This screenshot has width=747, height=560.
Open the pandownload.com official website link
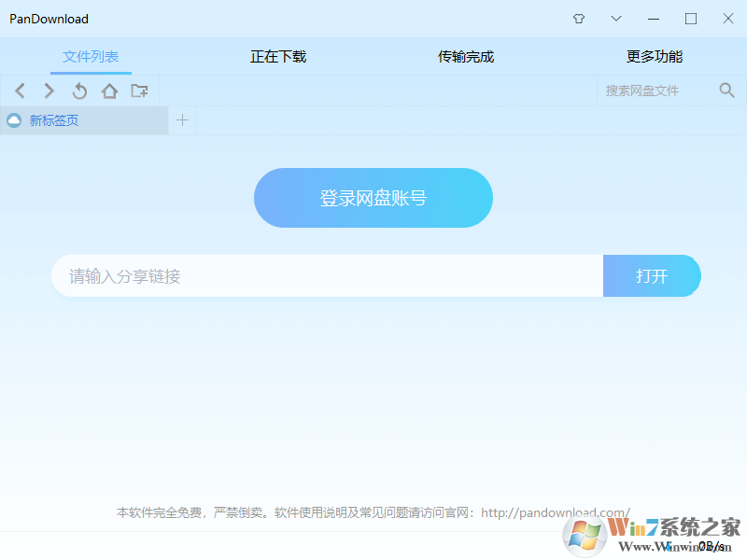coord(555,511)
